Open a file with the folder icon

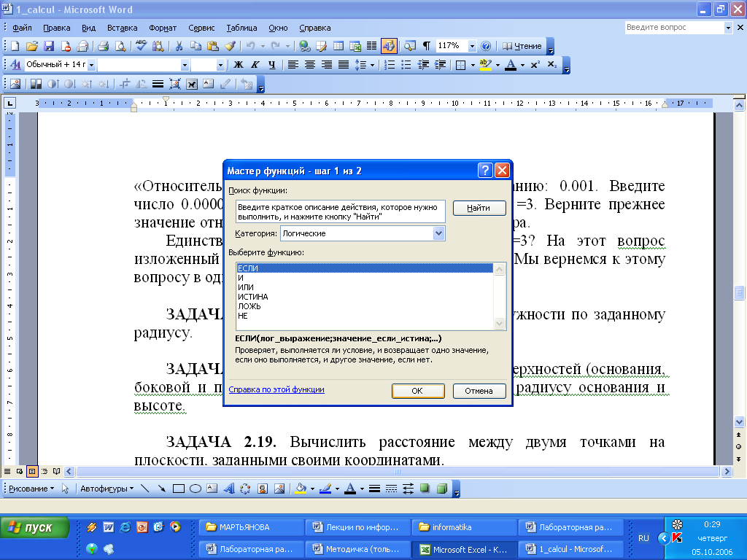point(32,46)
